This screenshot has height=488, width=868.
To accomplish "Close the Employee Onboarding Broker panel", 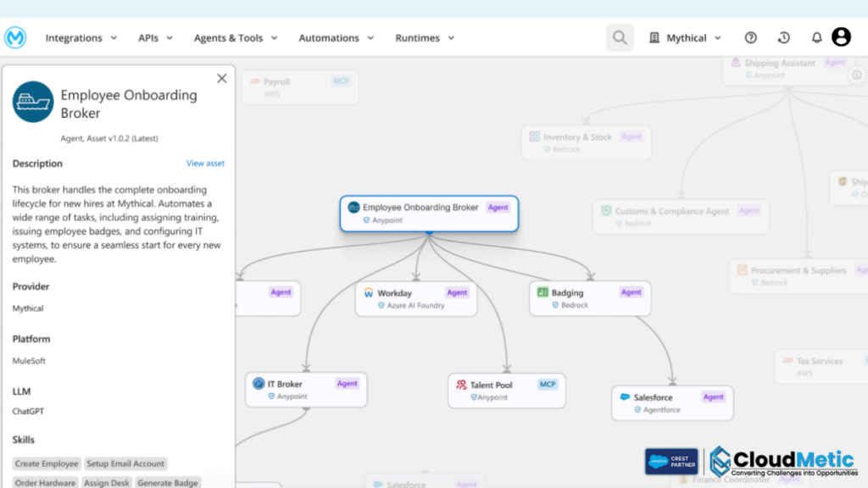I will [222, 79].
